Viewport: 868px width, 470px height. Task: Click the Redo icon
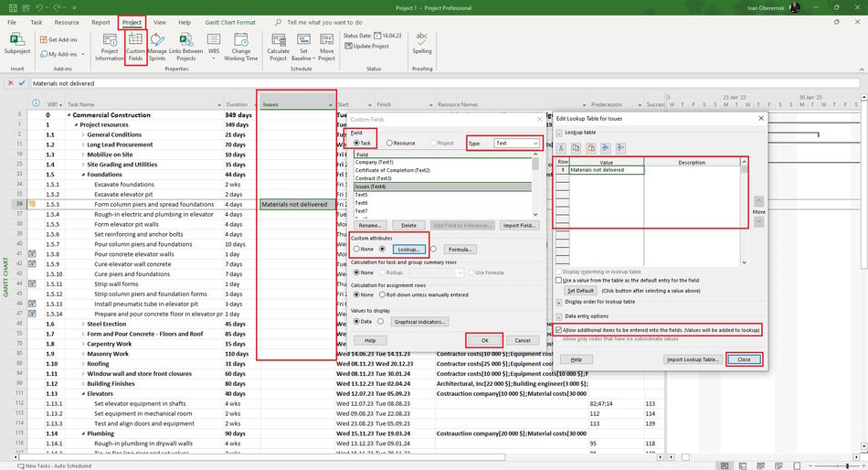click(56, 7)
